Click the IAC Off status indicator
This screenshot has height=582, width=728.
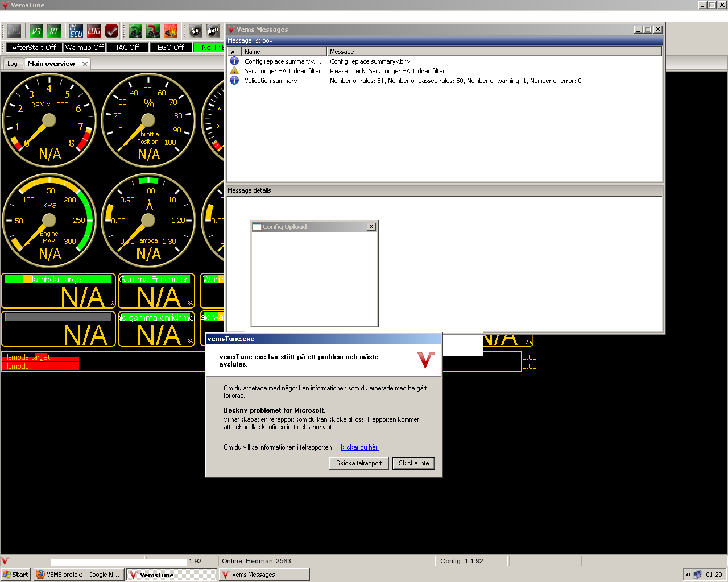[x=127, y=47]
